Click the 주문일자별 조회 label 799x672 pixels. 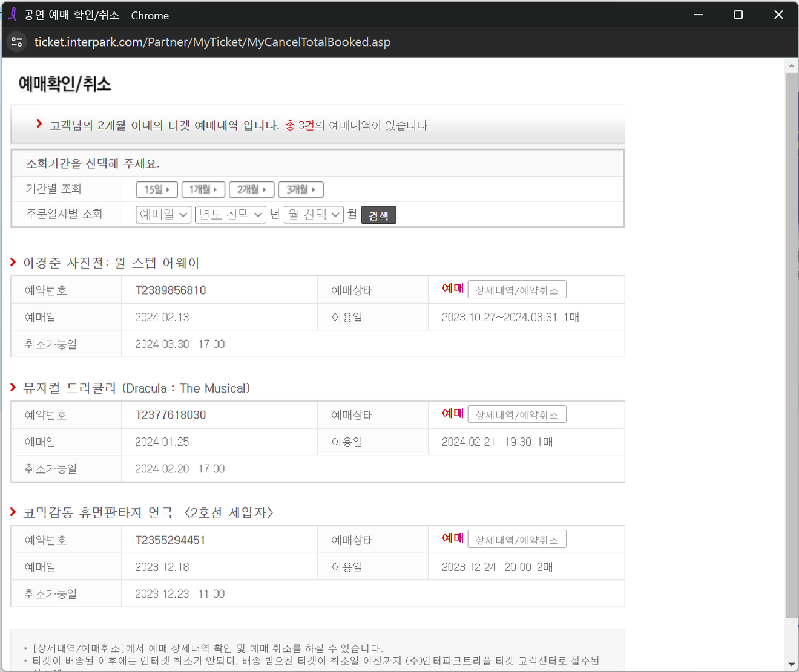64,214
